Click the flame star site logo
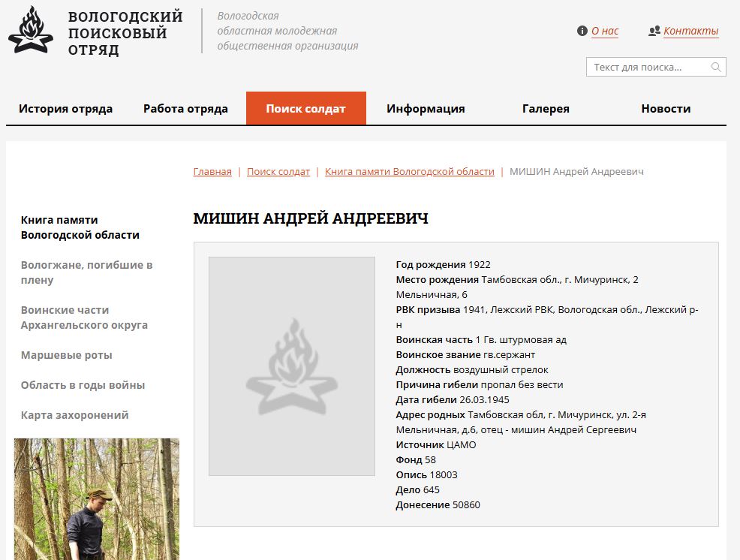The height and width of the screenshot is (560, 740). (x=31, y=30)
